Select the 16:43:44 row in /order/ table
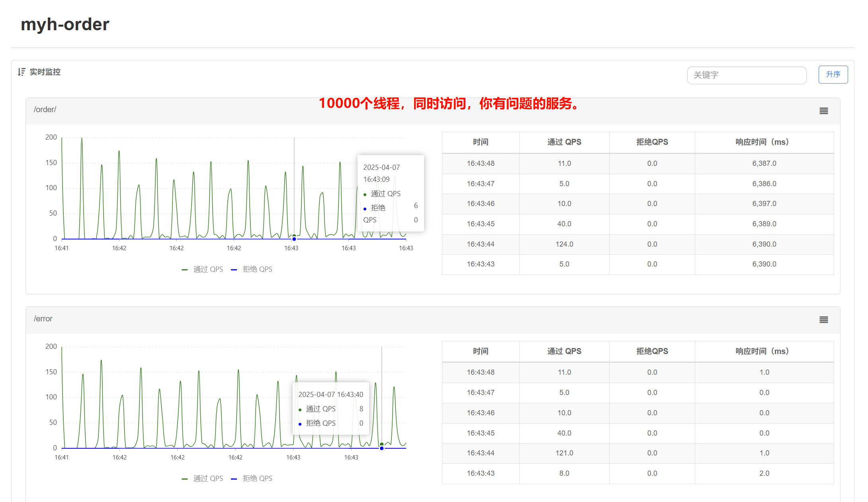868x502 pixels. 481,244
